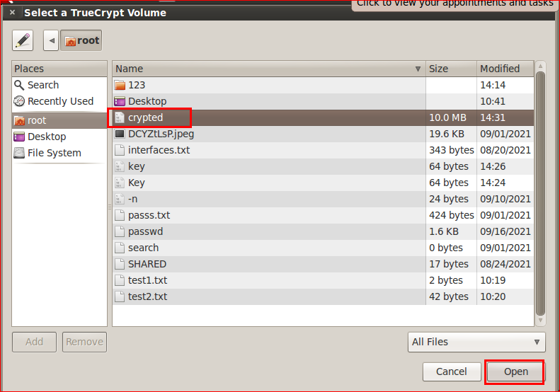Click the Cancel button
560x392 pixels.
coord(452,371)
